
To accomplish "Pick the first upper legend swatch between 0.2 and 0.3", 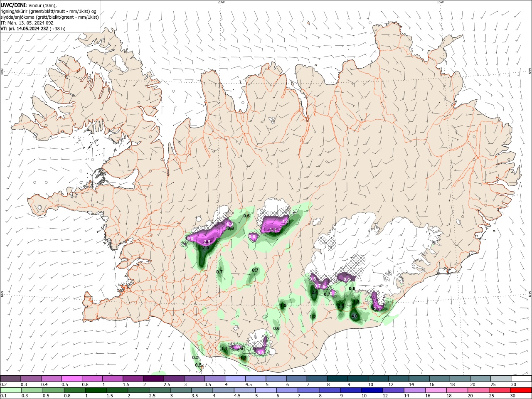I will tap(10, 378).
